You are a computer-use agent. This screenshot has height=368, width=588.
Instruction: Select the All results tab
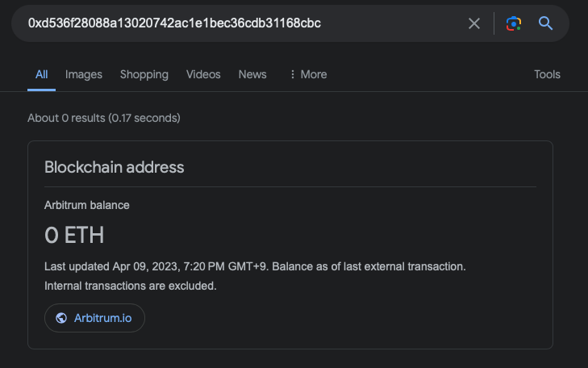[x=42, y=74]
